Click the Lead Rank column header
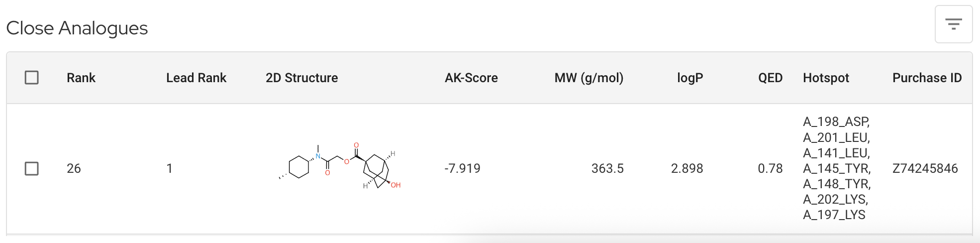The width and height of the screenshot is (980, 243). 196,78
